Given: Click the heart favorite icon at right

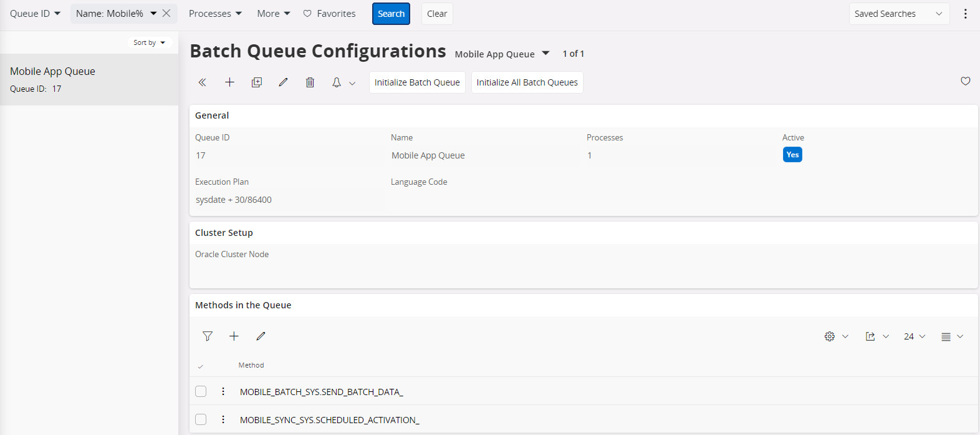Looking at the screenshot, I should tap(965, 81).
